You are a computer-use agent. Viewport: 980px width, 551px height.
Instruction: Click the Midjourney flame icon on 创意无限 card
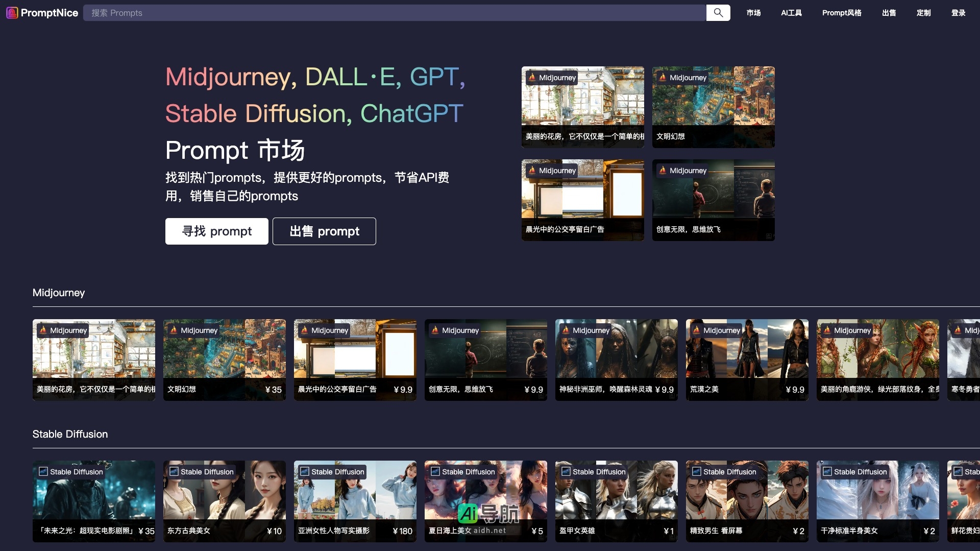[435, 330]
